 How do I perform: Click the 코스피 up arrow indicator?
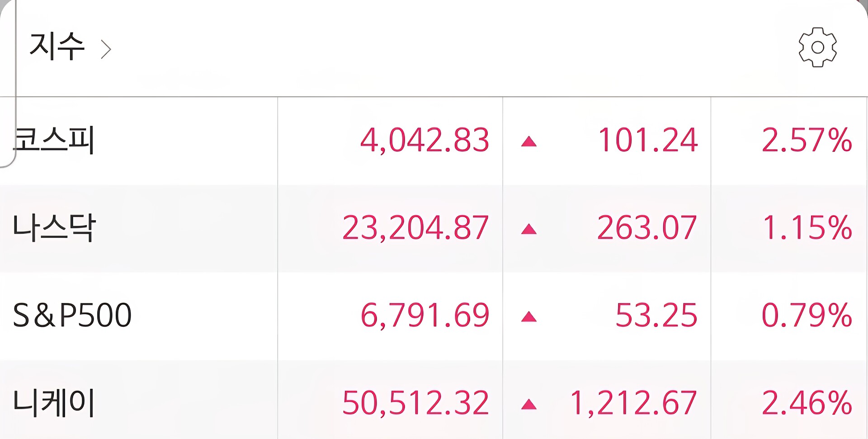pyautogui.click(x=528, y=142)
